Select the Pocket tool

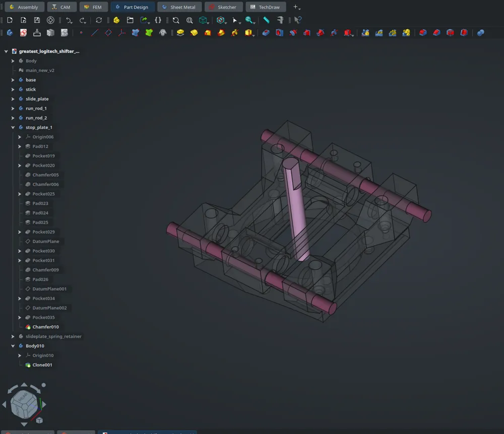pyautogui.click(x=266, y=33)
